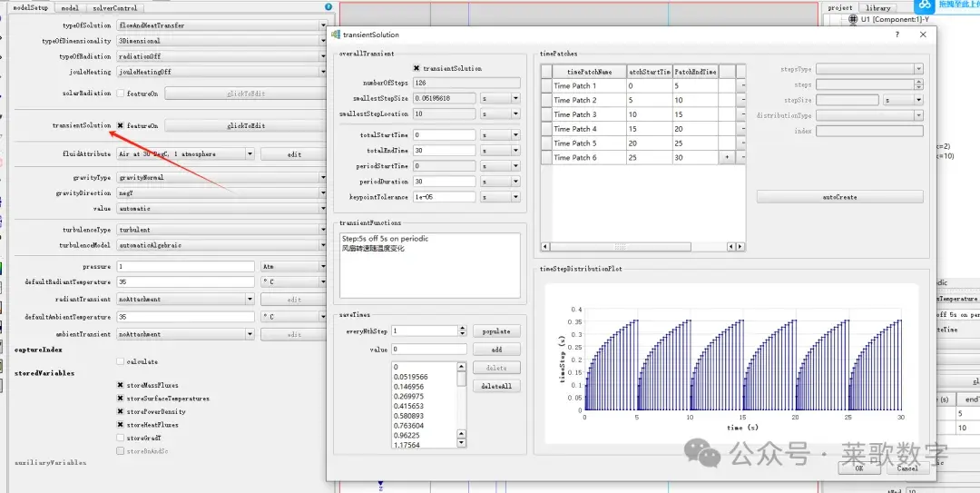Screen dimensions: 980x493
Task: Toggle storeMassFluxes checkbox
Action: [x=120, y=385]
